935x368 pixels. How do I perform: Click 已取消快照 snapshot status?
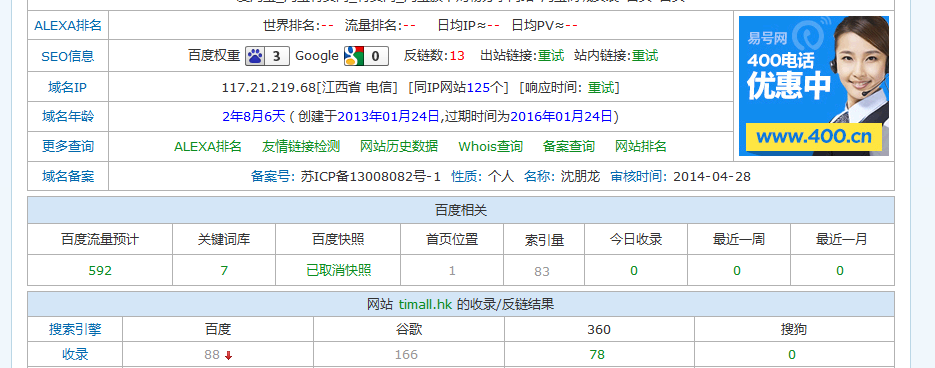(339, 270)
